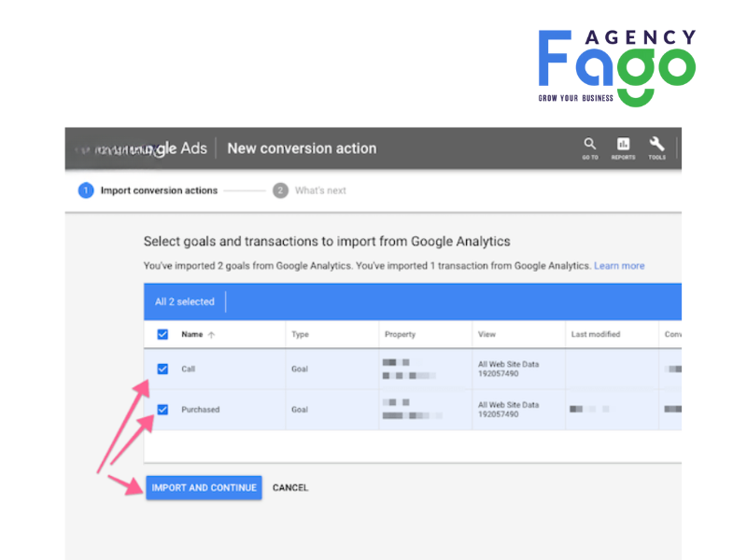The width and height of the screenshot is (747, 560).
Task: Click the View column header
Action: pos(486,334)
